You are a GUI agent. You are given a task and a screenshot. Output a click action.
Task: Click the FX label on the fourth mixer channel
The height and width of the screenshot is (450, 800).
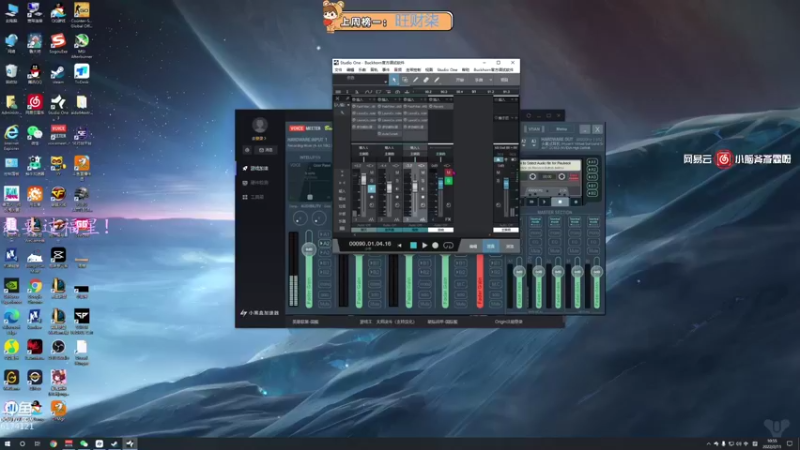448,219
